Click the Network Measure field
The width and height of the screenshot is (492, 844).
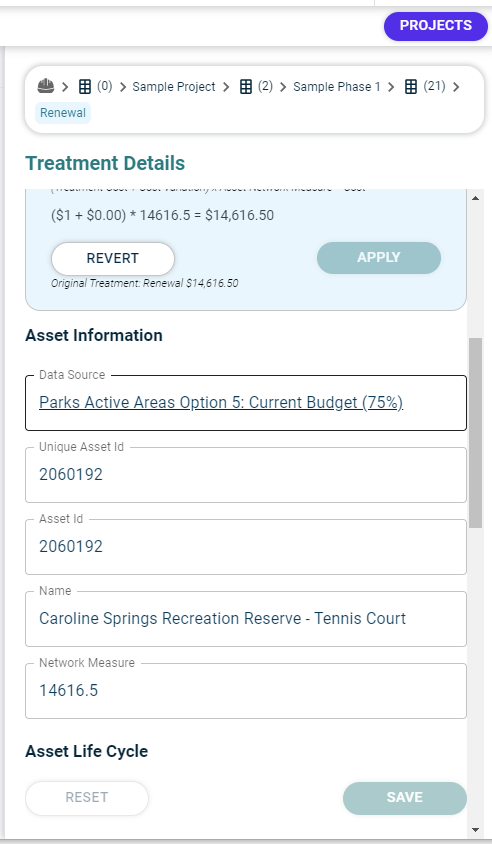[246, 691]
